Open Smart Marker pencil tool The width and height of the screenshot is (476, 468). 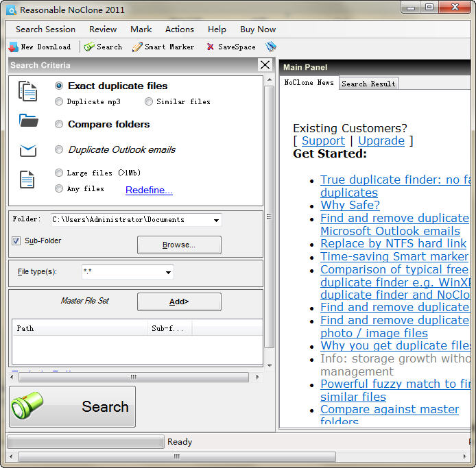pyautogui.click(x=137, y=47)
